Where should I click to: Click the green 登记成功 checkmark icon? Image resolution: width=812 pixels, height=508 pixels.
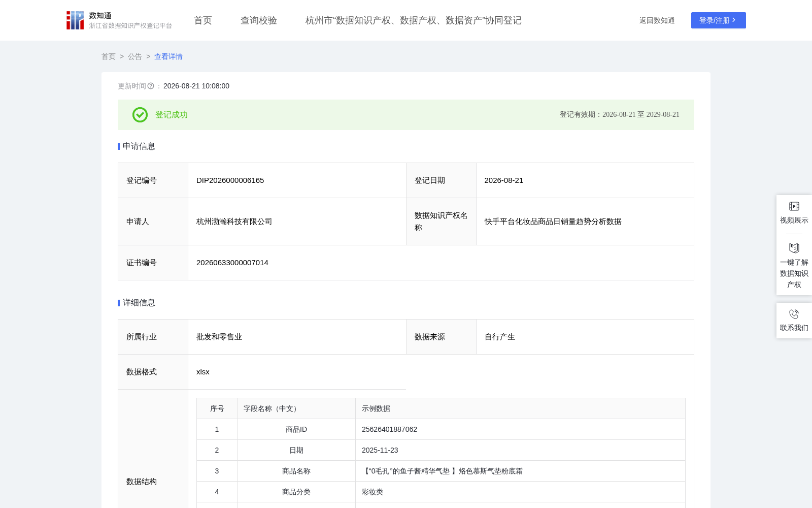(140, 115)
